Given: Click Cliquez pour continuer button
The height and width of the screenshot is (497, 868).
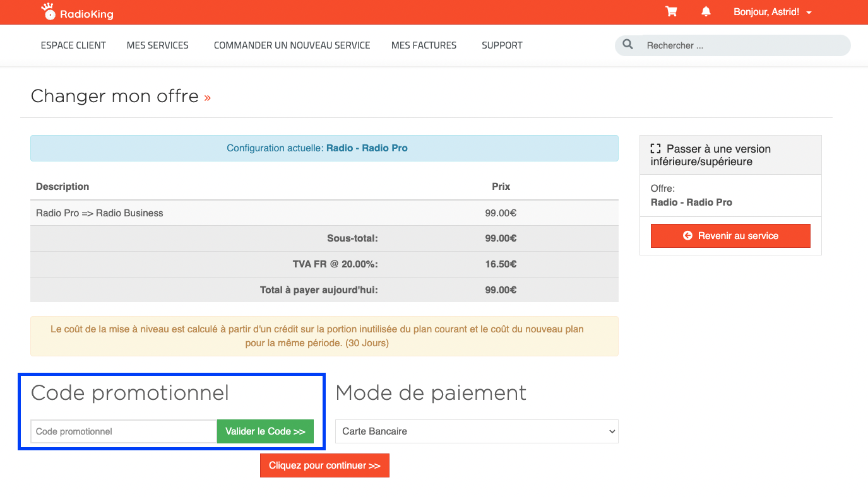Looking at the screenshot, I should tap(324, 465).
